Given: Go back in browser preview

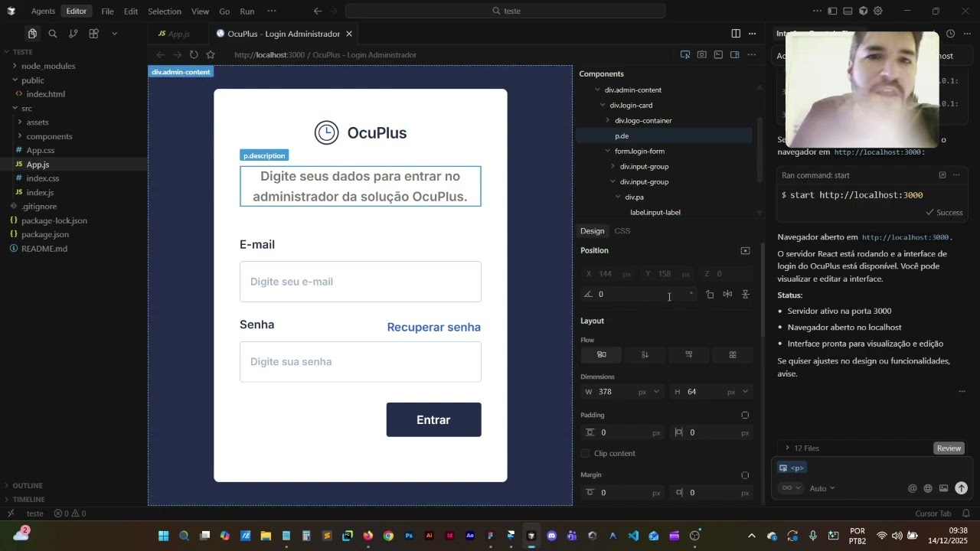Looking at the screenshot, I should click(x=161, y=55).
